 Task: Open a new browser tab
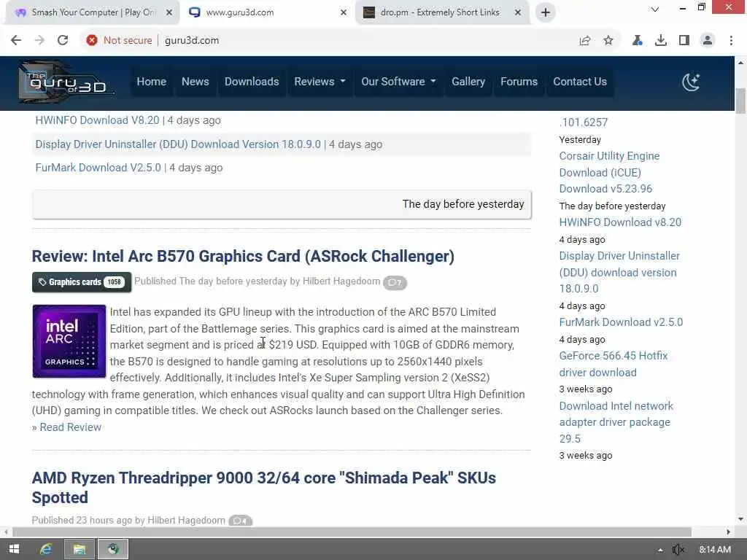pyautogui.click(x=546, y=12)
